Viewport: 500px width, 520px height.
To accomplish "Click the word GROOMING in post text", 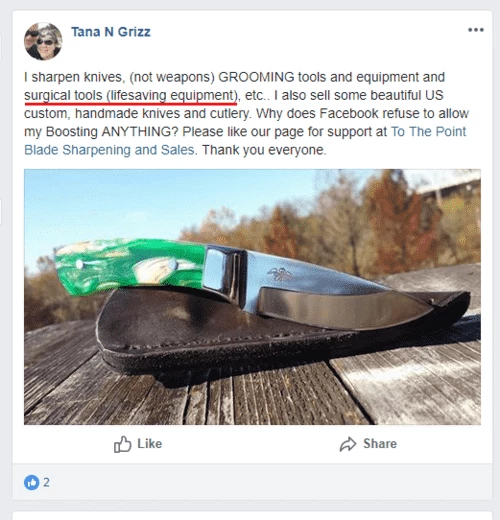I will tap(256, 77).
